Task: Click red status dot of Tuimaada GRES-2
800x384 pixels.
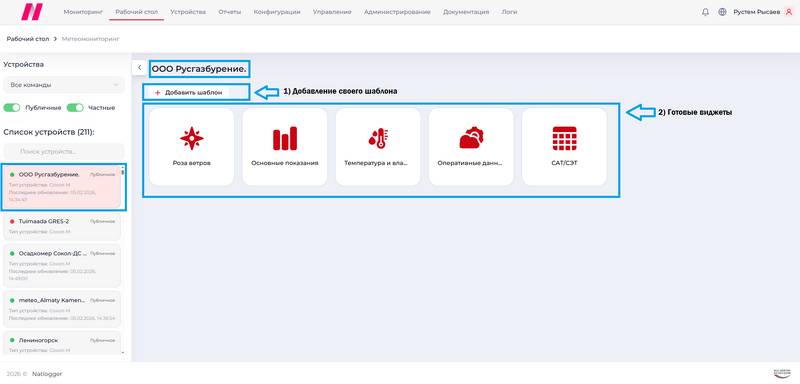Action: (12, 221)
